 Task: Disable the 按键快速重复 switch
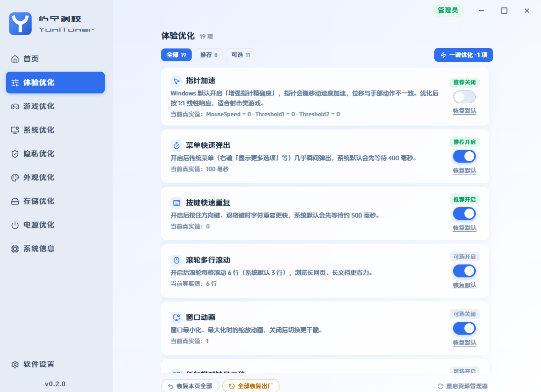pyautogui.click(x=464, y=214)
